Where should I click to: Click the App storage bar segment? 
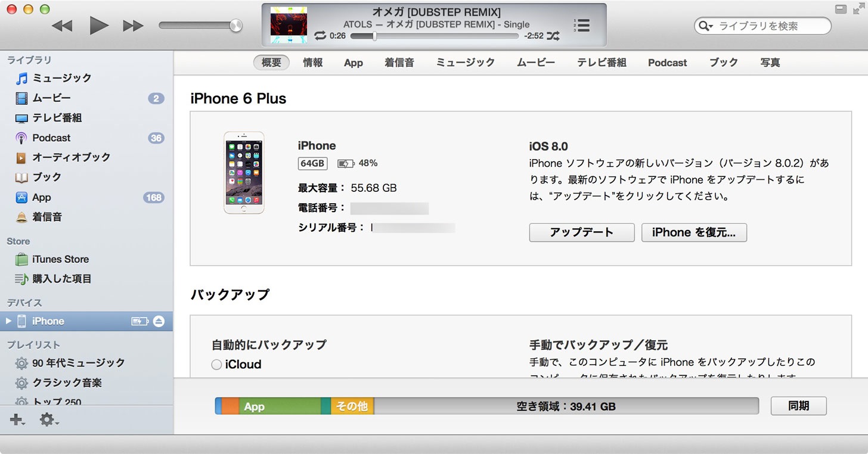(x=280, y=406)
